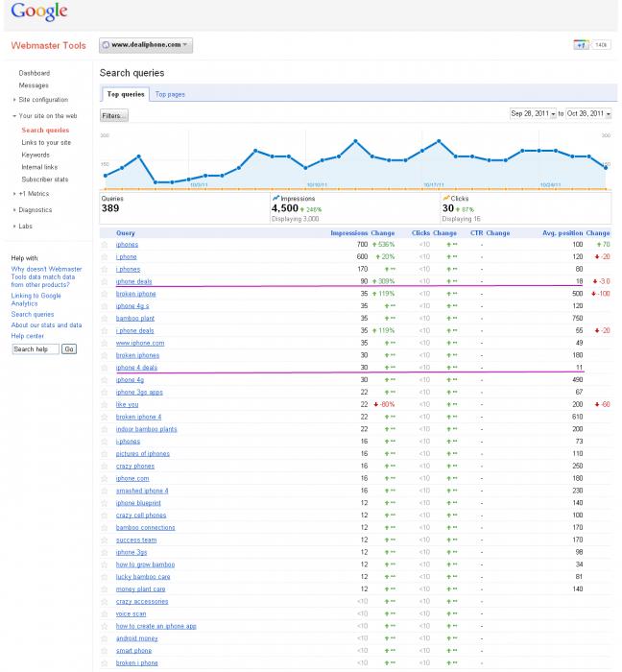Open Dashboard in the sidebar
Viewport: 622px width, 672px height.
click(35, 73)
